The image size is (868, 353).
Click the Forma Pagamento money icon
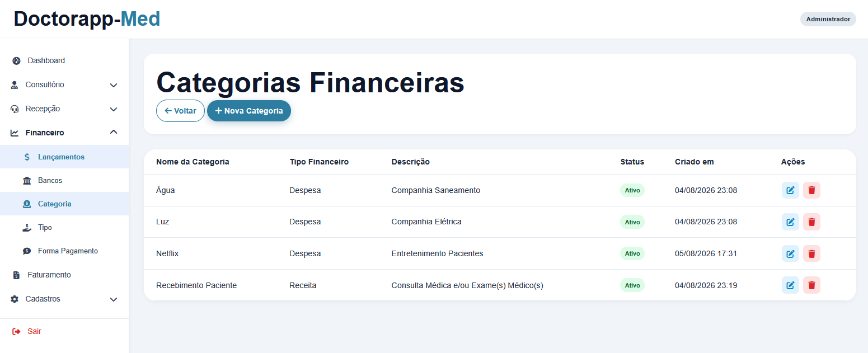pyautogui.click(x=27, y=251)
